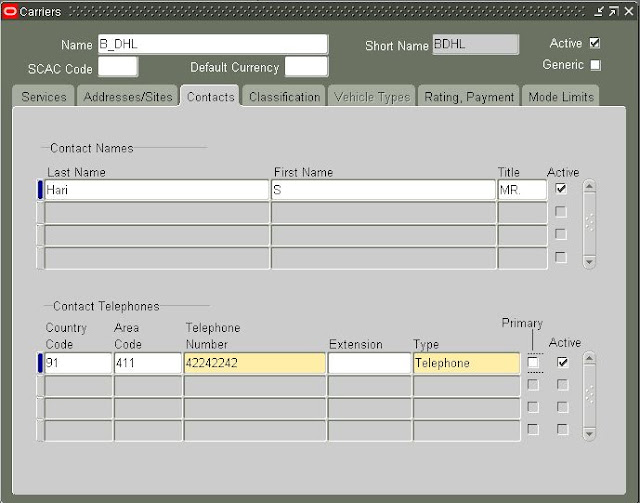Click the Name field containing B_DHL
The image size is (640, 503).
213,44
